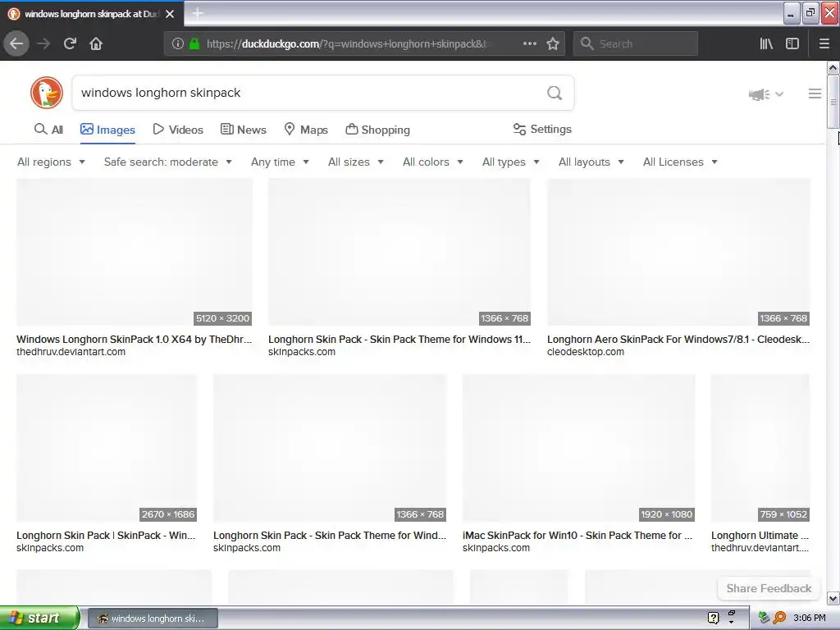This screenshot has height=630, width=840.
Task: Open the Maps tab
Action: [306, 129]
